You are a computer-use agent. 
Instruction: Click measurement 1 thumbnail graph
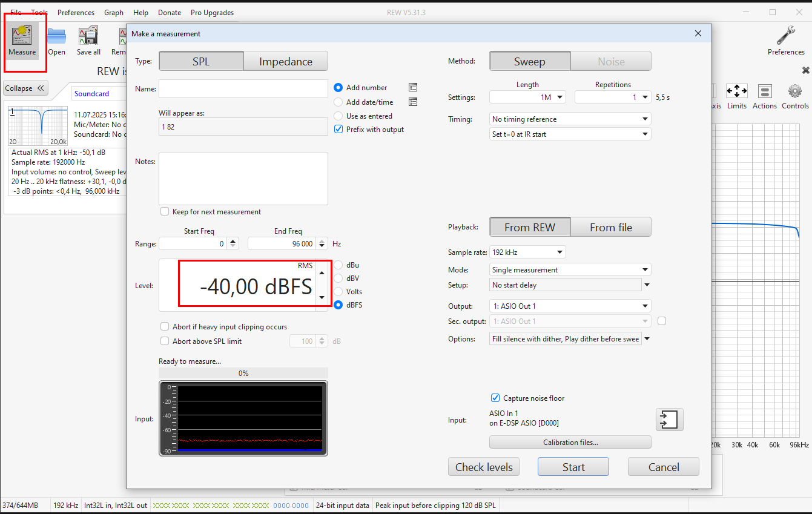pos(38,125)
